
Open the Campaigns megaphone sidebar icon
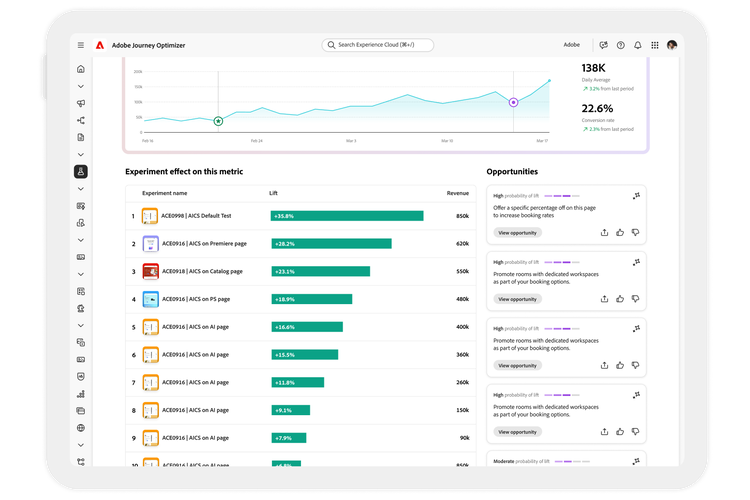[81, 103]
